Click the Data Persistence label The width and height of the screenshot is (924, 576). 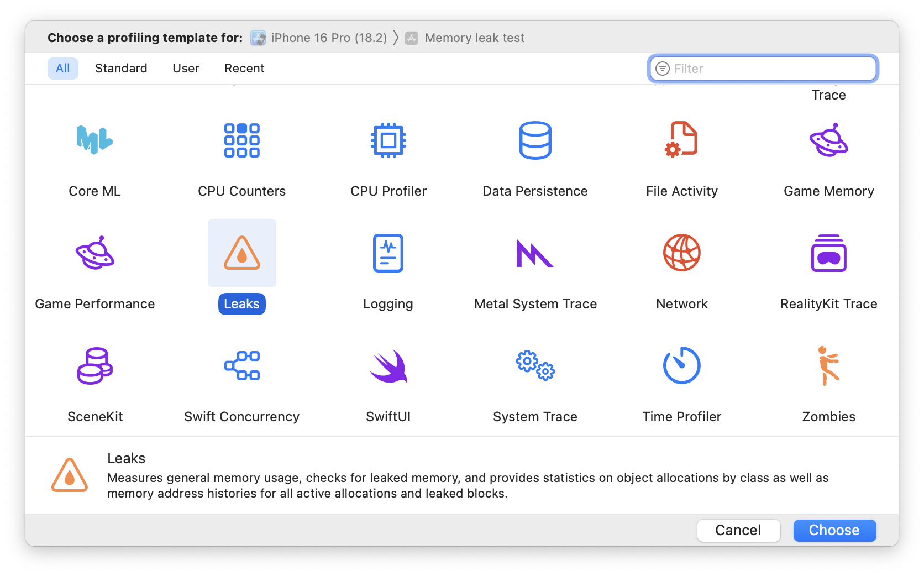tap(535, 191)
